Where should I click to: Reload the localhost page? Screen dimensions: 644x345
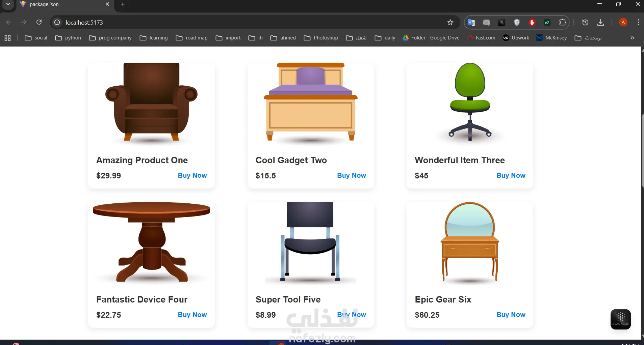39,22
